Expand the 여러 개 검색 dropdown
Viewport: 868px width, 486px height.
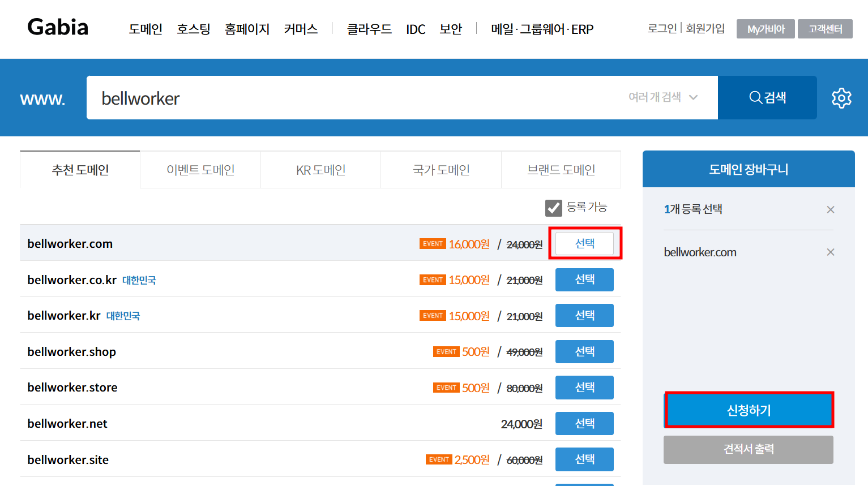(x=663, y=97)
